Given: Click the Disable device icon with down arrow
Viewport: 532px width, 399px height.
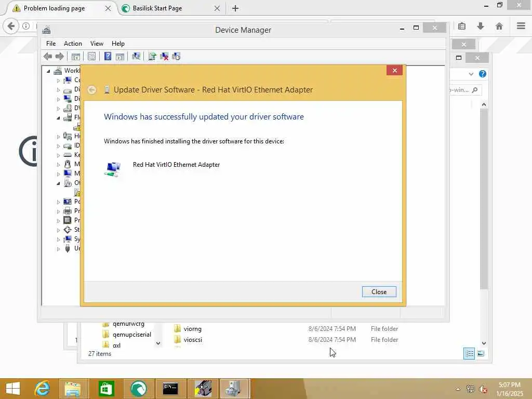Looking at the screenshot, I should tap(176, 56).
